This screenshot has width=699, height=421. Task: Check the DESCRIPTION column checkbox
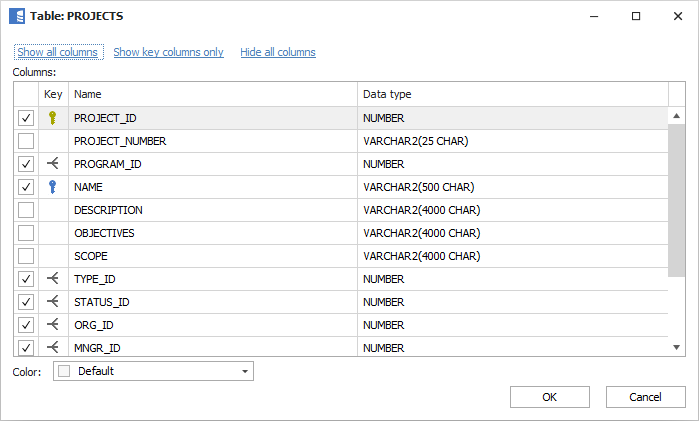26,210
